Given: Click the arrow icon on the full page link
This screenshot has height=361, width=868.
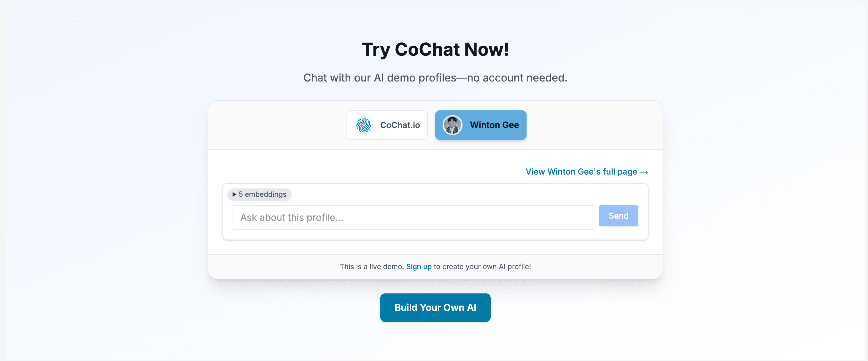Looking at the screenshot, I should tap(645, 172).
